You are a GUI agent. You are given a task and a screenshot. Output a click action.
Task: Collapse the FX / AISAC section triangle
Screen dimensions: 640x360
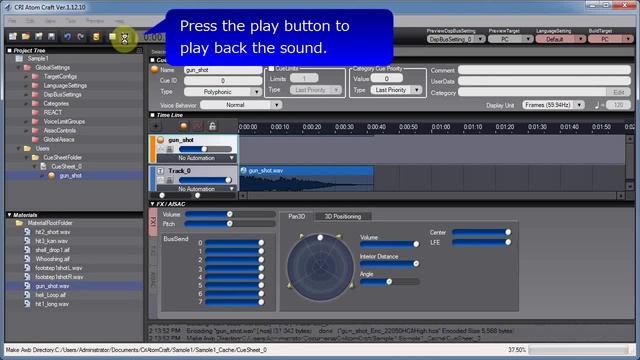153,204
